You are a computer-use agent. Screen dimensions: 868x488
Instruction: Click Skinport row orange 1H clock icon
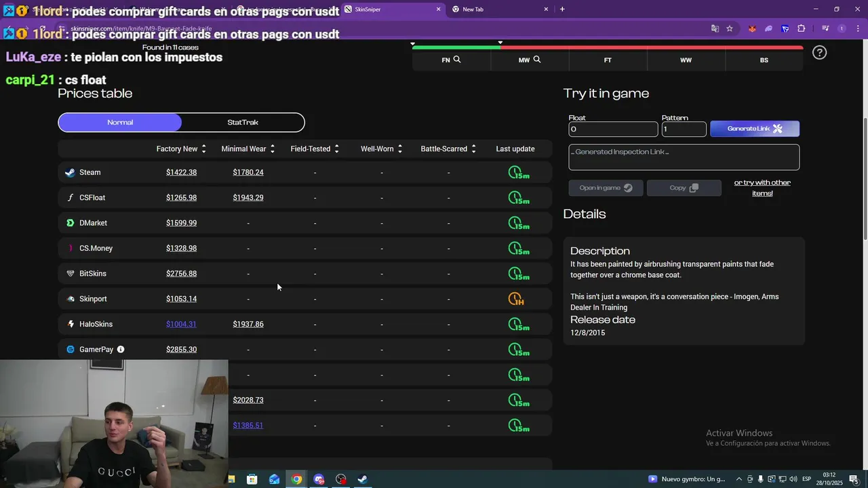click(517, 299)
